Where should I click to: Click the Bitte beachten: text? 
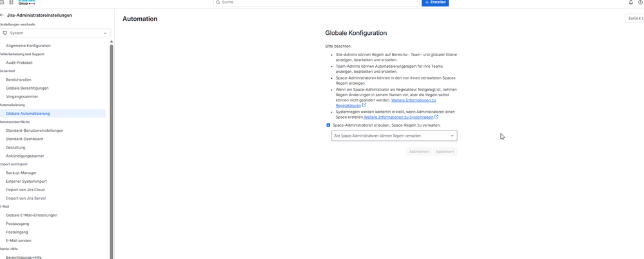click(338, 47)
